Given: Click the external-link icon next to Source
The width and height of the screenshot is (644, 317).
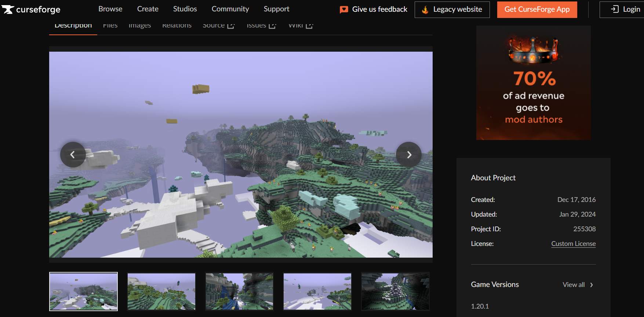Looking at the screenshot, I should 231,26.
